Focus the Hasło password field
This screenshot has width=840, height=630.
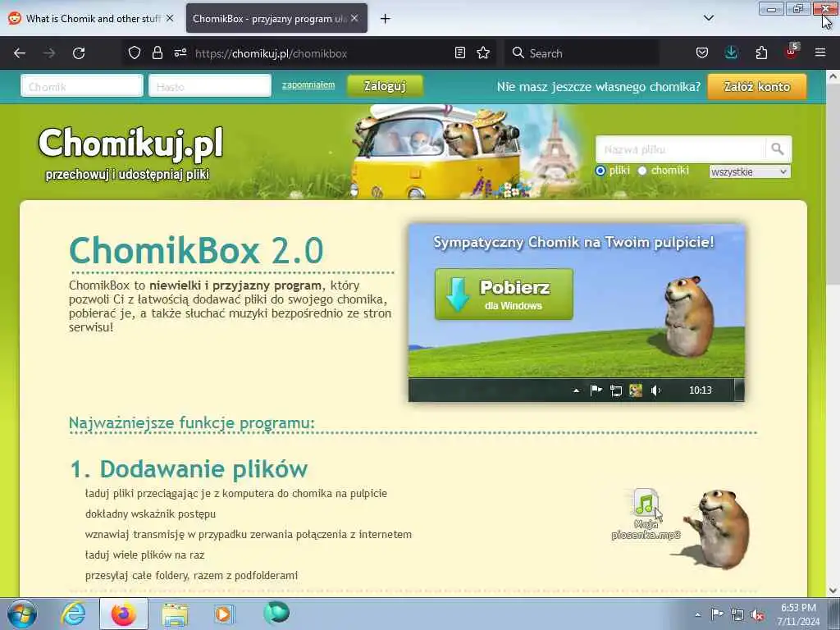tap(210, 86)
